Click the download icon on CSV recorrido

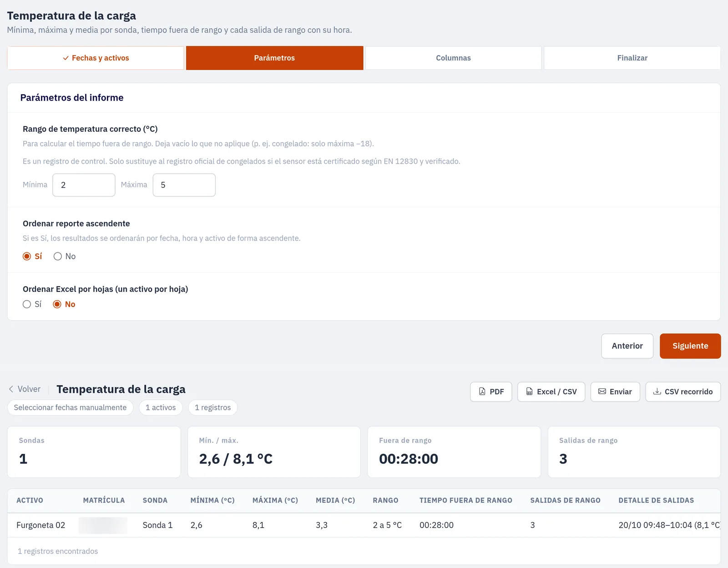(657, 392)
